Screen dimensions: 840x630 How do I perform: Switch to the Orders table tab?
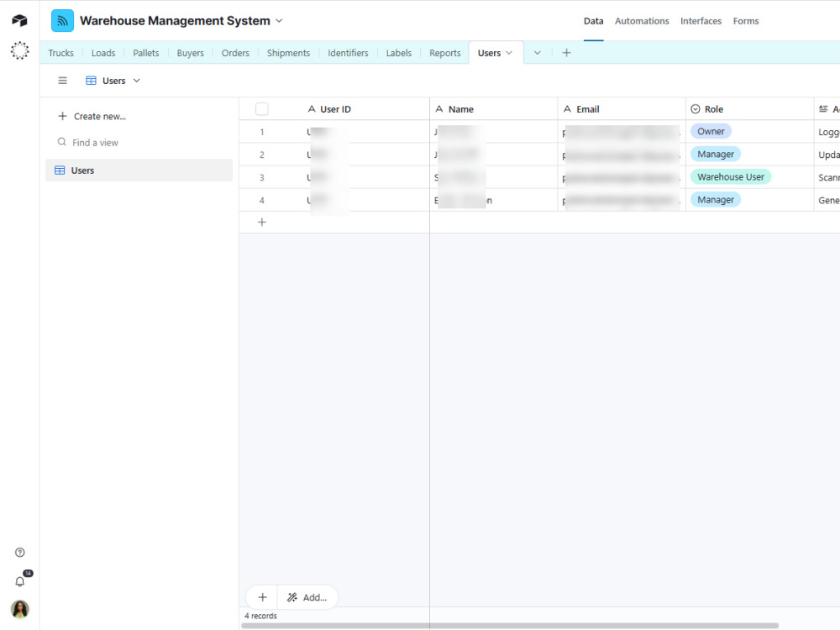236,53
